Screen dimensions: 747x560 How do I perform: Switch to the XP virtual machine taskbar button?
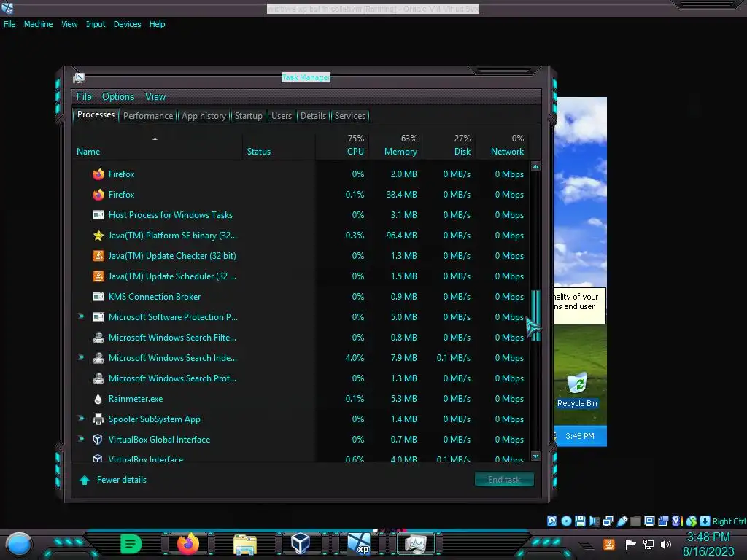pyautogui.click(x=358, y=544)
